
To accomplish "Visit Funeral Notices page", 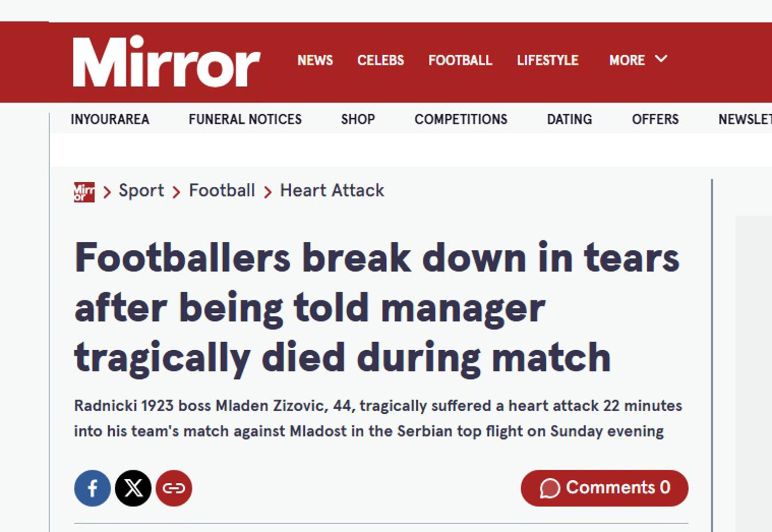I will pyautogui.click(x=245, y=119).
